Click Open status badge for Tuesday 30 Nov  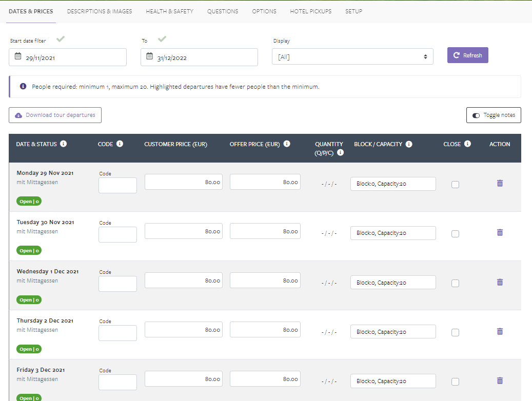29,250
